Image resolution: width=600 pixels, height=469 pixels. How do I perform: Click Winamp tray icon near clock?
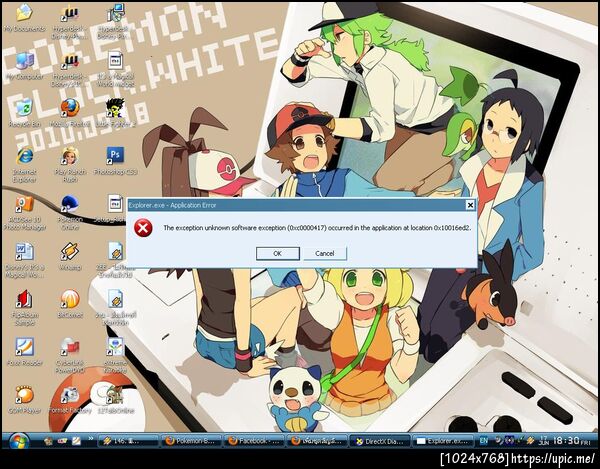pos(530,441)
